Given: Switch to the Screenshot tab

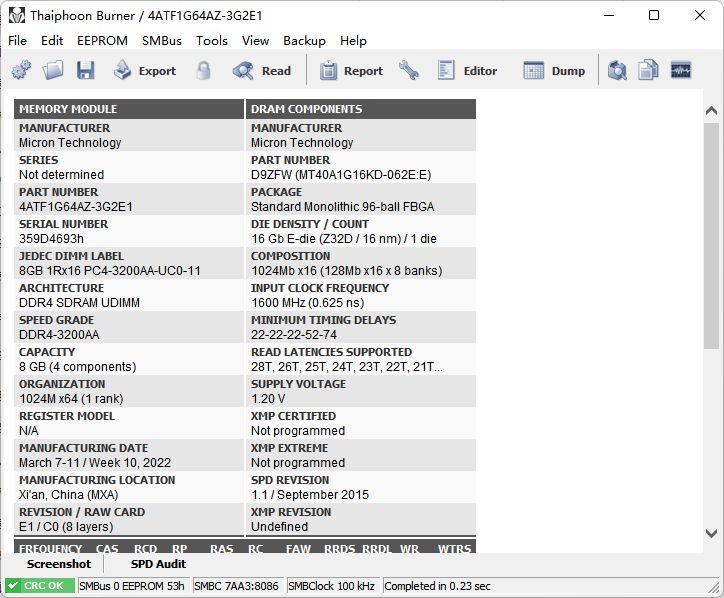Looking at the screenshot, I should [x=59, y=564].
